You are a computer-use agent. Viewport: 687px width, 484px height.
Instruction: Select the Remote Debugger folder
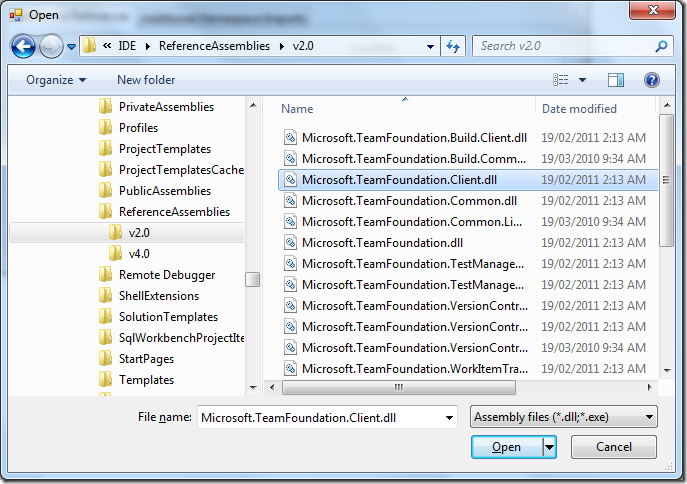(x=166, y=275)
